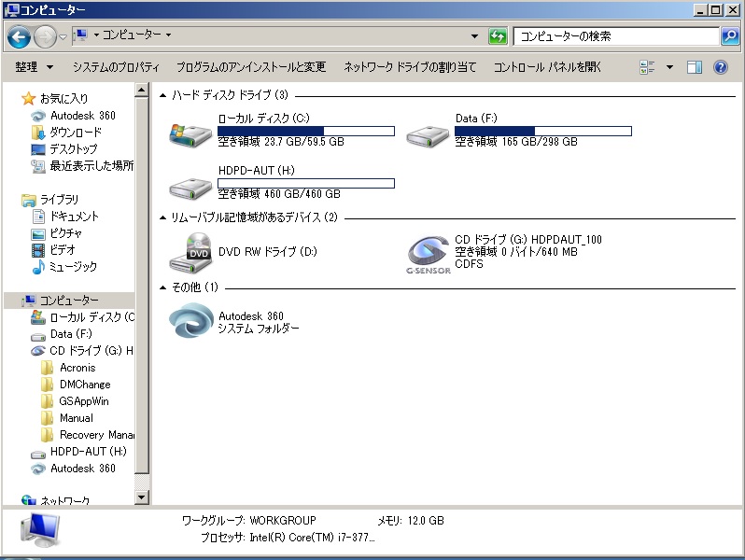Select the DVD RW ドライブ (D:) icon
The height and width of the screenshot is (560, 745).
(190, 253)
